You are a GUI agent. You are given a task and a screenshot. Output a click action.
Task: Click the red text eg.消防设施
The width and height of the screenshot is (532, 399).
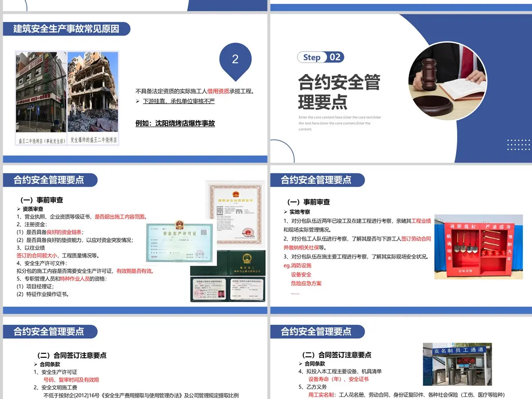click(x=297, y=266)
